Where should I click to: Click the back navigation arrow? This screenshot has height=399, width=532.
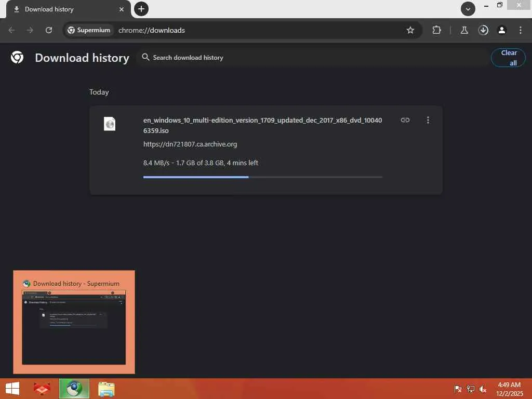click(x=11, y=30)
